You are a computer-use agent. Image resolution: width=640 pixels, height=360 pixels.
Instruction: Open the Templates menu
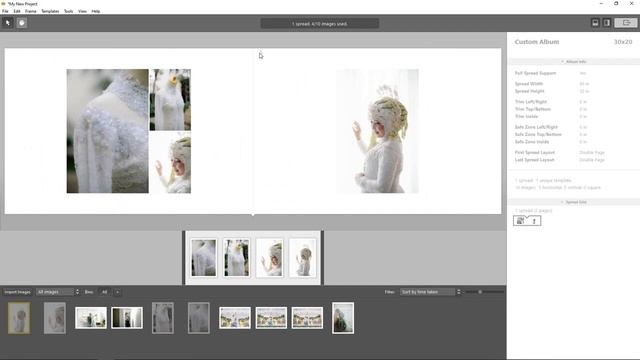(x=50, y=11)
